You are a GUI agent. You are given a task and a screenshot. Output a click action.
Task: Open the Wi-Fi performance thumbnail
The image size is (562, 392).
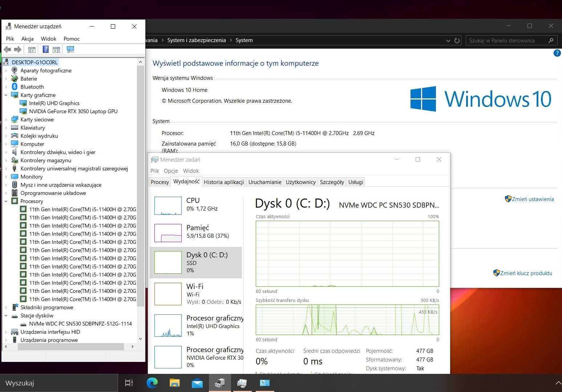[x=168, y=294]
